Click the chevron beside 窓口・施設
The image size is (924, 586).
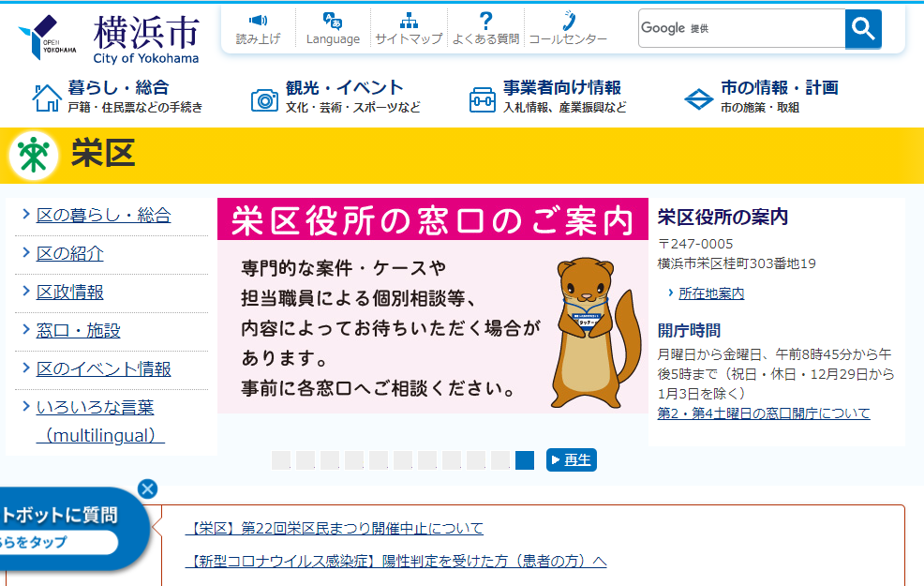click(26, 329)
